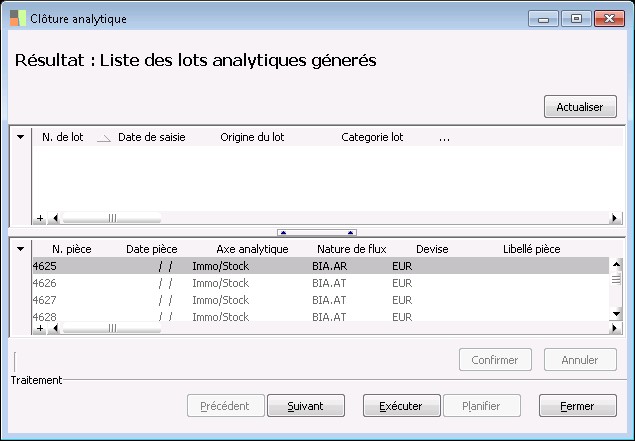
Task: Click horizontal scrollbar thumb of lots grid
Action: point(112,218)
